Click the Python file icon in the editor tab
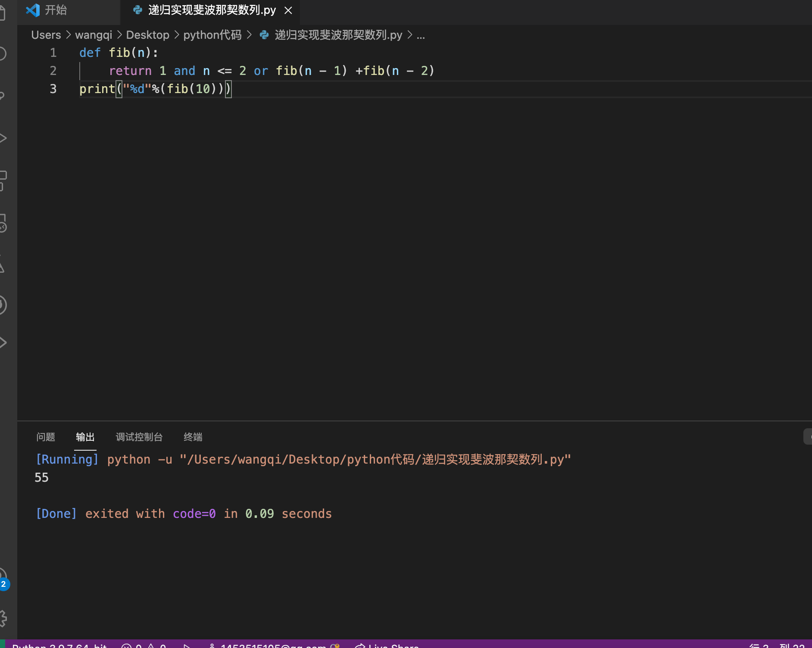This screenshot has height=648, width=812. click(x=137, y=10)
